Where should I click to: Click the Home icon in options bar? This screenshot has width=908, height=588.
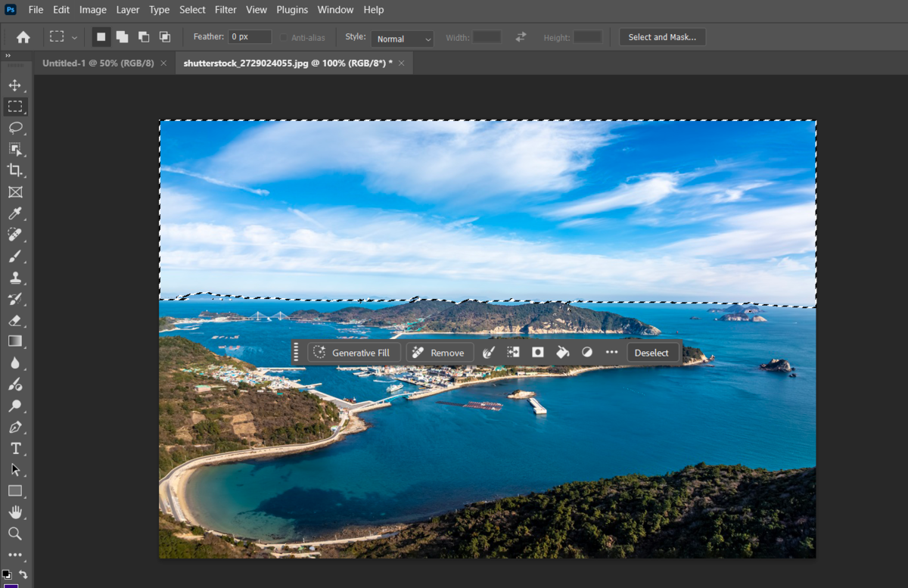[x=23, y=37]
